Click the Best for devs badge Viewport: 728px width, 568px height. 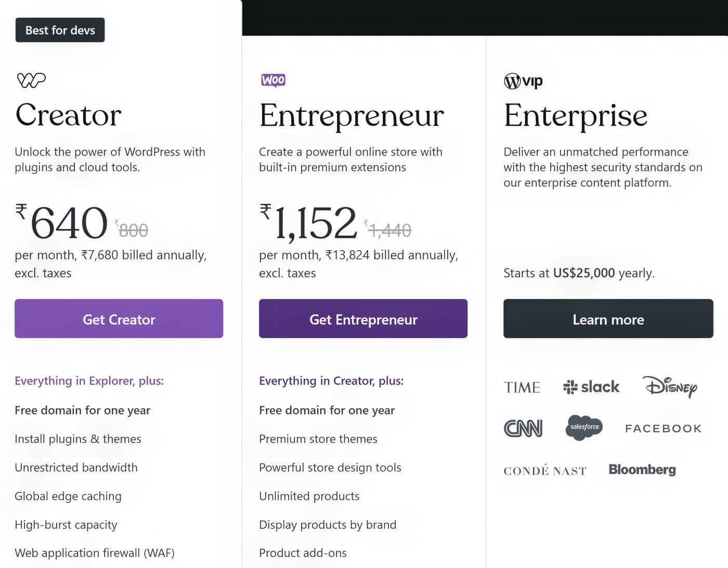60,30
